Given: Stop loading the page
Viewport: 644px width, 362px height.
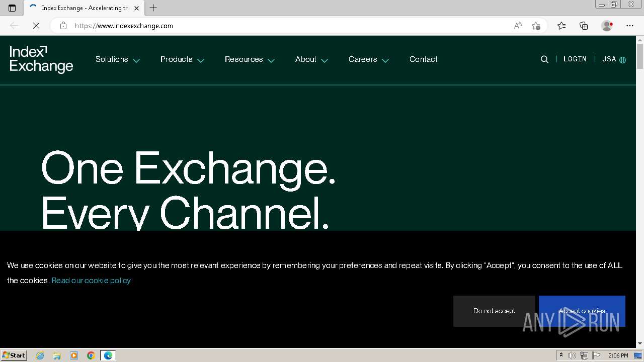Looking at the screenshot, I should point(36,26).
